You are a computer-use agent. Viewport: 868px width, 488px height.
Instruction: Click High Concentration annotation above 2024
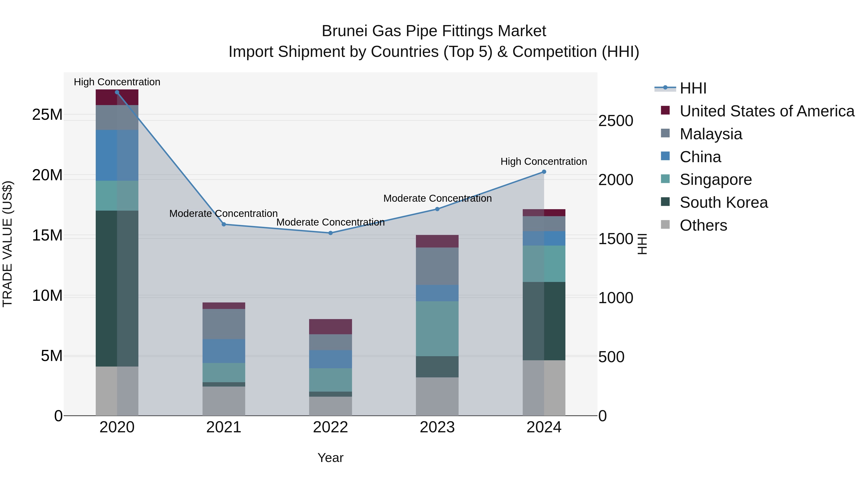click(x=544, y=161)
